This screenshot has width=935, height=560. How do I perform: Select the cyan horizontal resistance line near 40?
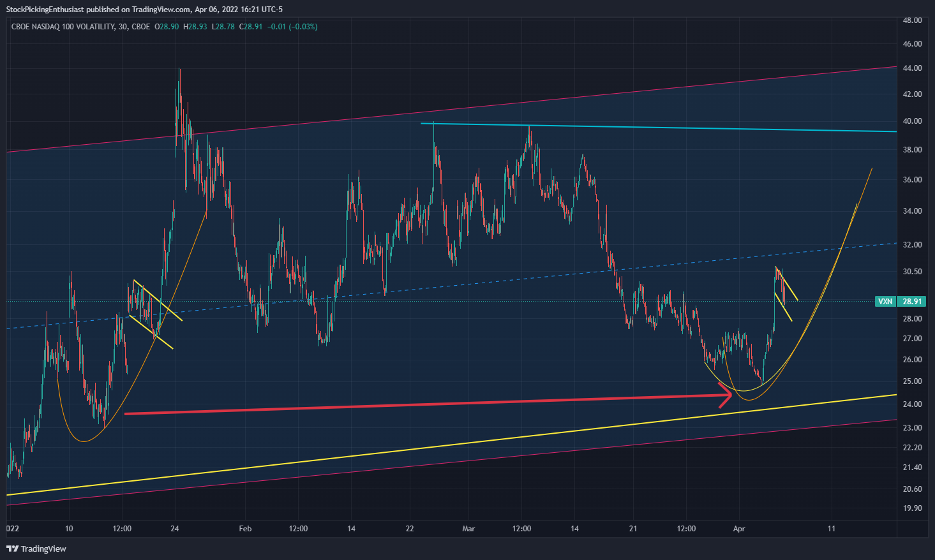click(x=657, y=128)
